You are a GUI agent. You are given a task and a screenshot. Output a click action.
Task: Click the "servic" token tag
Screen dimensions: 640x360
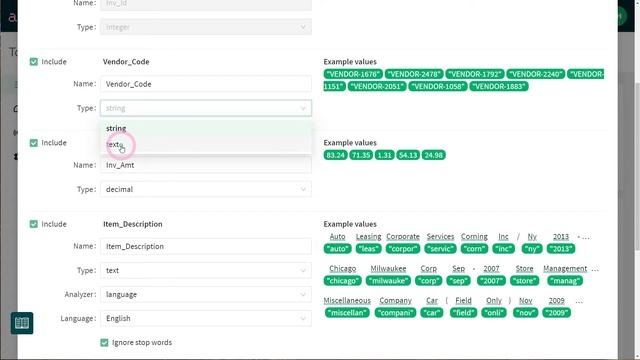pos(440,249)
